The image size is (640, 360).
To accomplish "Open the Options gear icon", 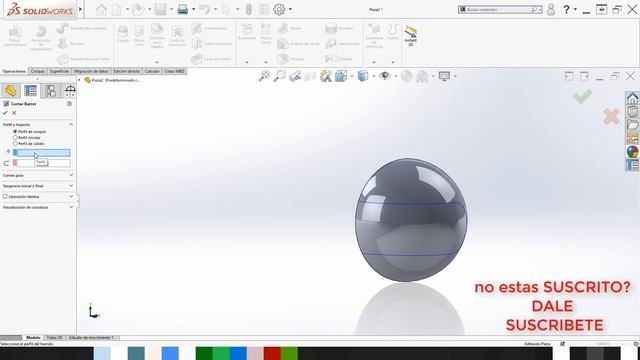I will point(279,9).
